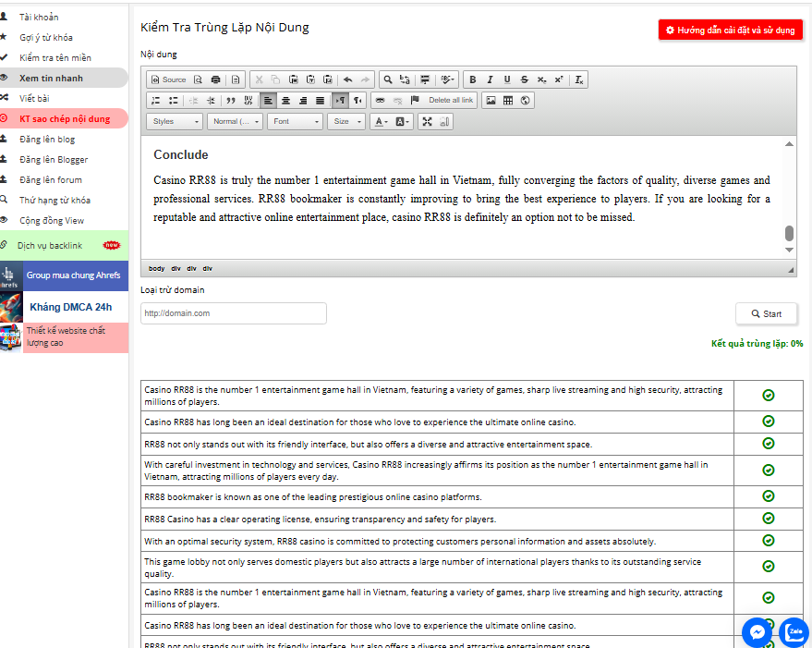This screenshot has height=648, width=812.
Task: Click Paste as plain text icon
Action: [x=310, y=79]
